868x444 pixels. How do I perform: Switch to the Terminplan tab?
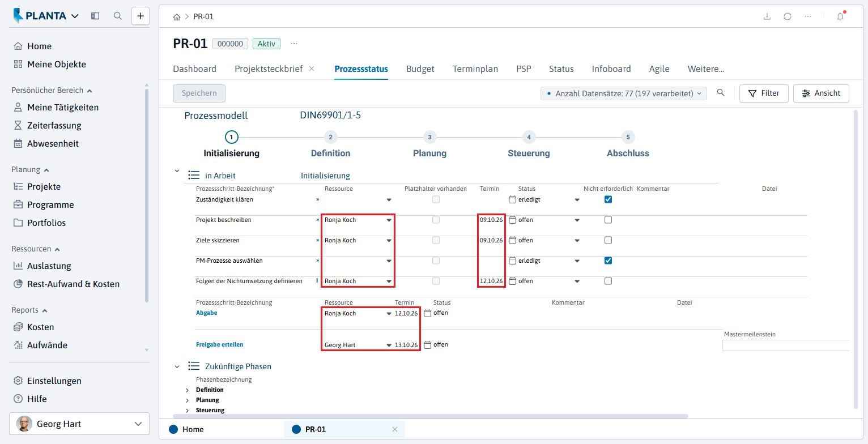pyautogui.click(x=475, y=69)
